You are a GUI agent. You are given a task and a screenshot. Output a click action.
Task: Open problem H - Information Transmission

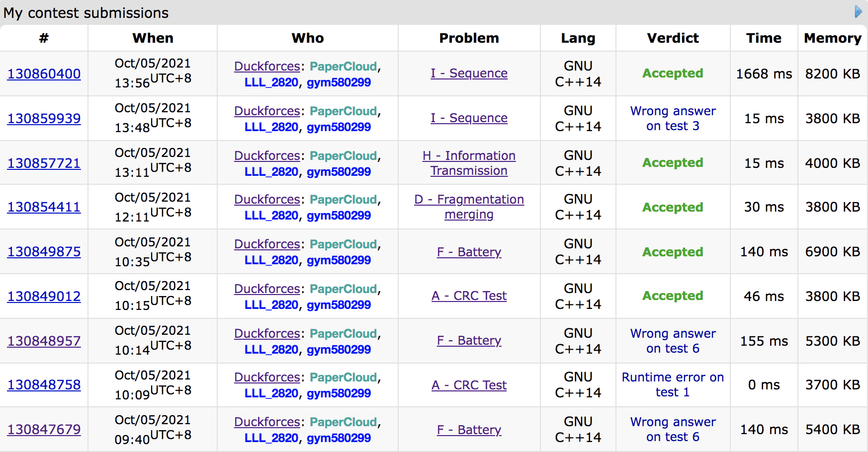(469, 163)
